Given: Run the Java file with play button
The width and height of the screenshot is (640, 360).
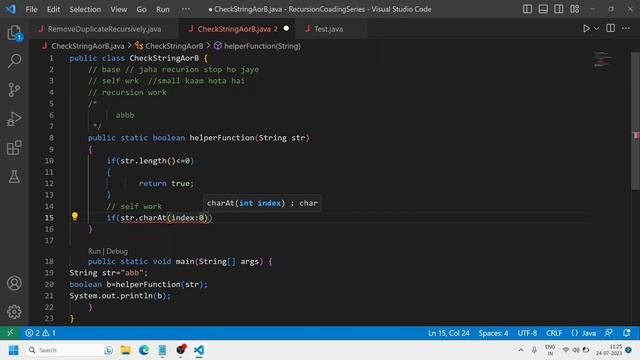Looking at the screenshot, I should [586, 29].
